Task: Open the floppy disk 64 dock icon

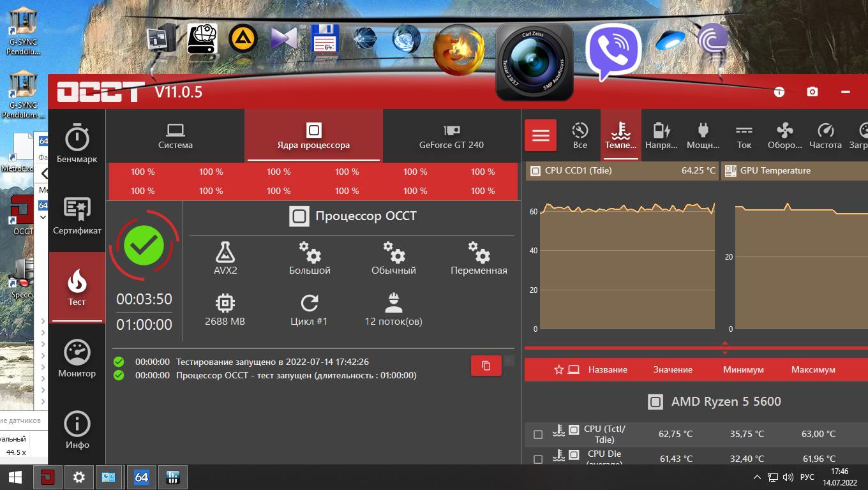Action: click(x=324, y=38)
